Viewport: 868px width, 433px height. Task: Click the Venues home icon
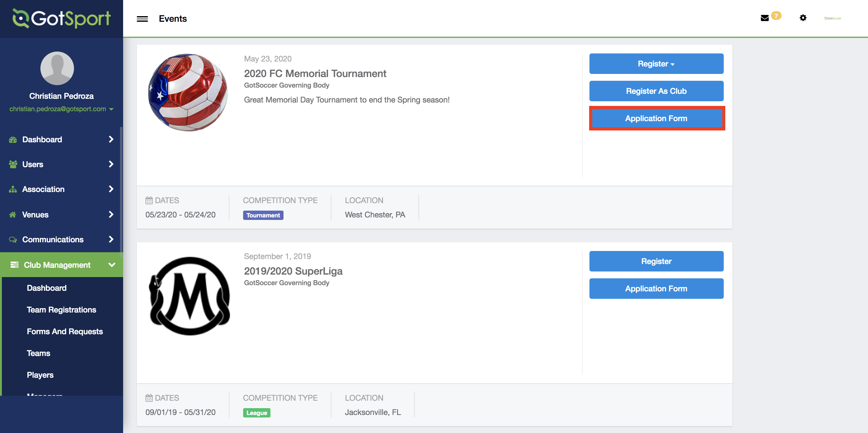[13, 214]
